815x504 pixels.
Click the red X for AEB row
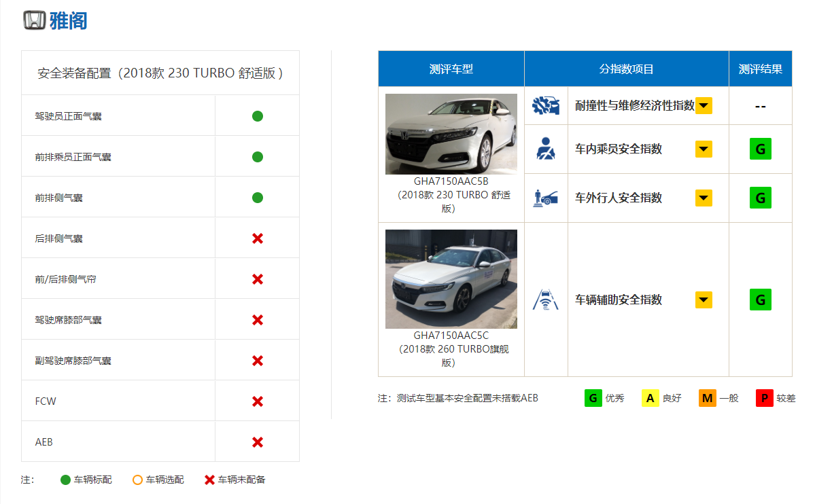click(258, 442)
